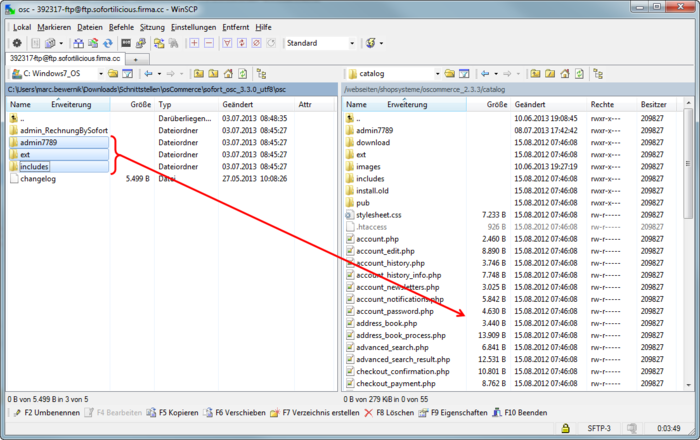Go back in local panel history
Image resolution: width=700 pixels, height=440 pixels.
(149, 74)
